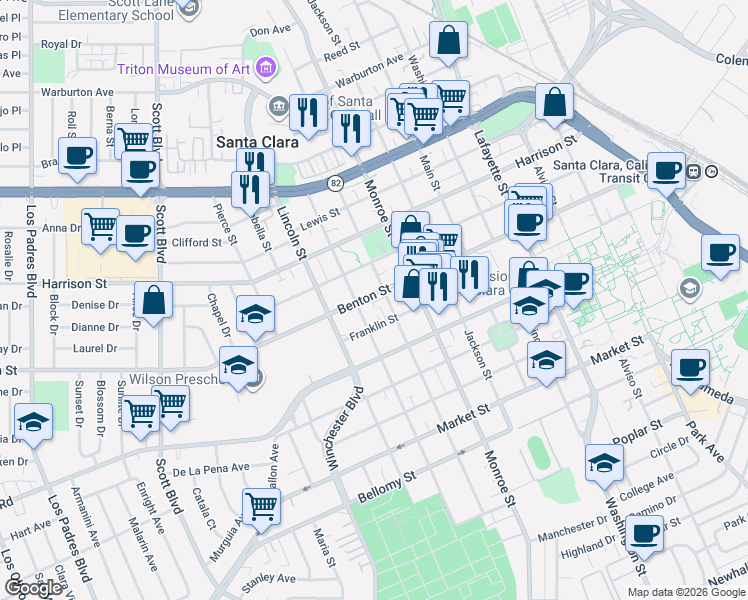
Task: Click the Warburton Ave label on the left
Action: click(77, 92)
